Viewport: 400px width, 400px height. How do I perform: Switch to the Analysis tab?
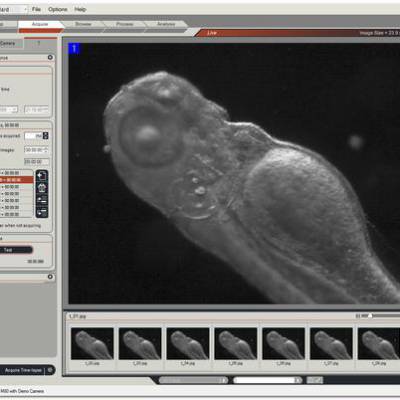[x=166, y=24]
